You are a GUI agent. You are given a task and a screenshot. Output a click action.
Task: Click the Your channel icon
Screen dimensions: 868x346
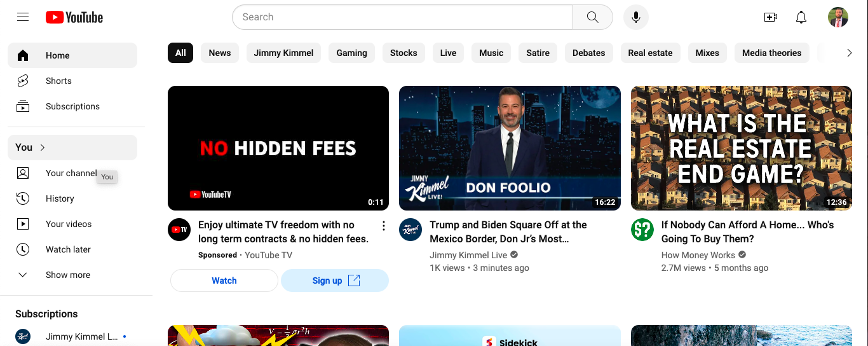(x=23, y=173)
